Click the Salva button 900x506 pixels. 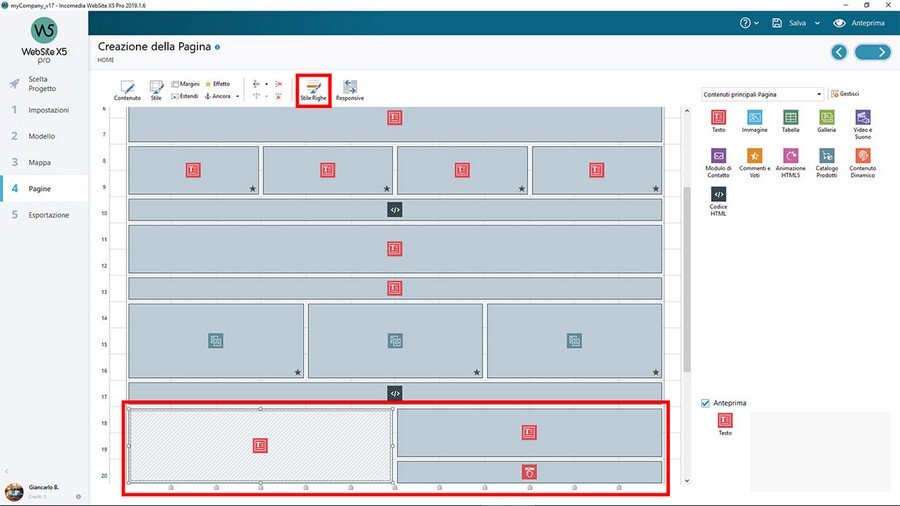[789, 22]
